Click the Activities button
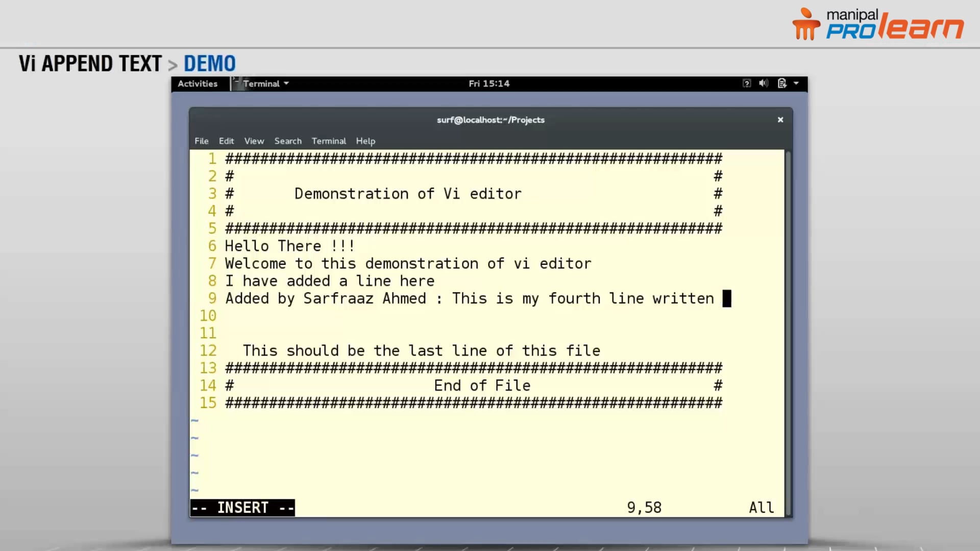This screenshot has width=980, height=551. 198,83
